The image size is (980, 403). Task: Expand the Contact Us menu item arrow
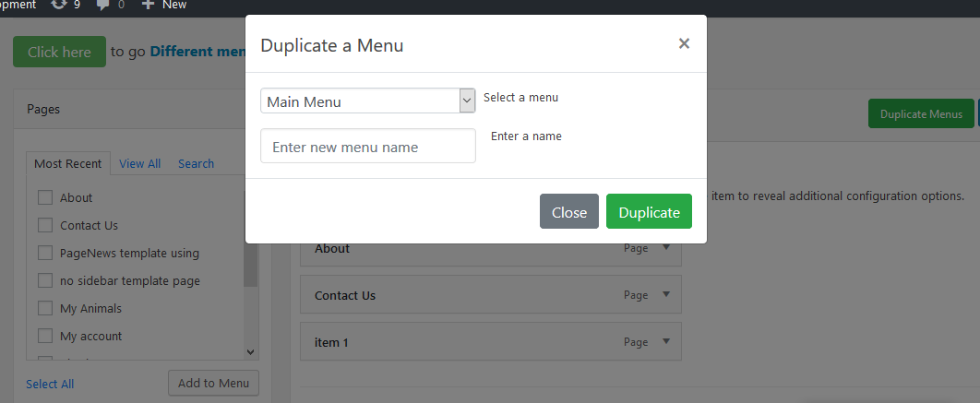click(666, 294)
